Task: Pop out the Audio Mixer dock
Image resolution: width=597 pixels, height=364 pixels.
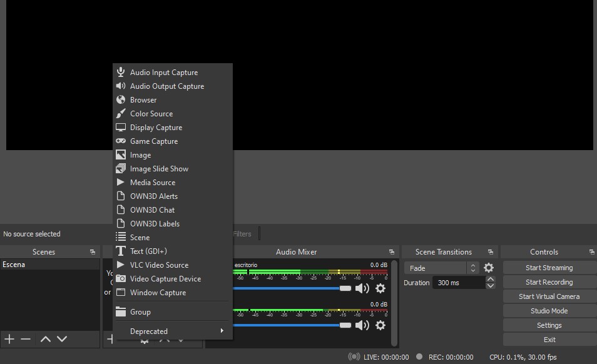Action: click(x=392, y=252)
